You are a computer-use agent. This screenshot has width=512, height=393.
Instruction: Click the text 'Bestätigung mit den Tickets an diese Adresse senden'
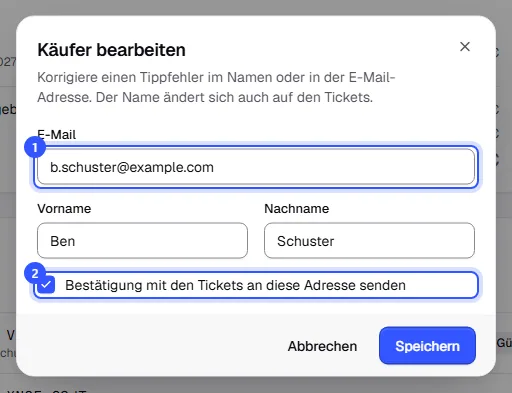coord(235,285)
